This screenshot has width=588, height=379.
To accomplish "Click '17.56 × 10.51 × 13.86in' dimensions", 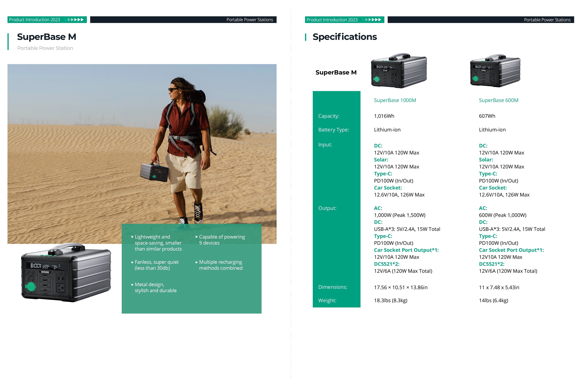I will pyautogui.click(x=400, y=287).
